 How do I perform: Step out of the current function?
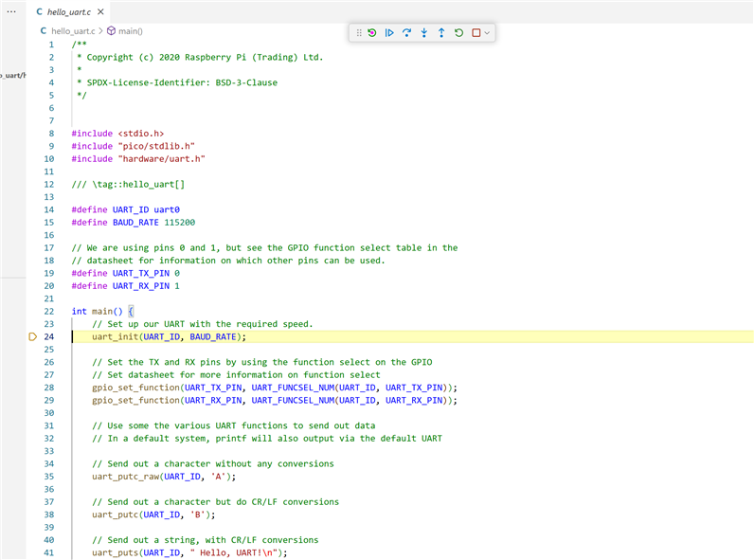441,33
